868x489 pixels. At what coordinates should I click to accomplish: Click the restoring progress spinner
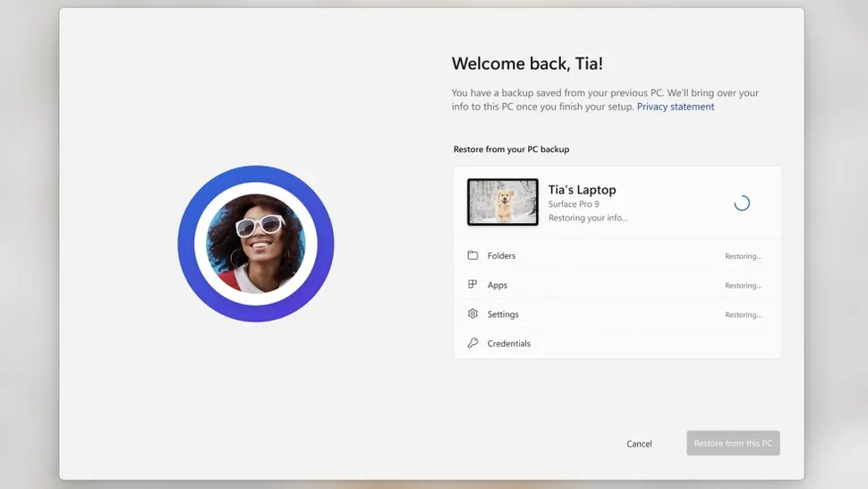(x=742, y=203)
